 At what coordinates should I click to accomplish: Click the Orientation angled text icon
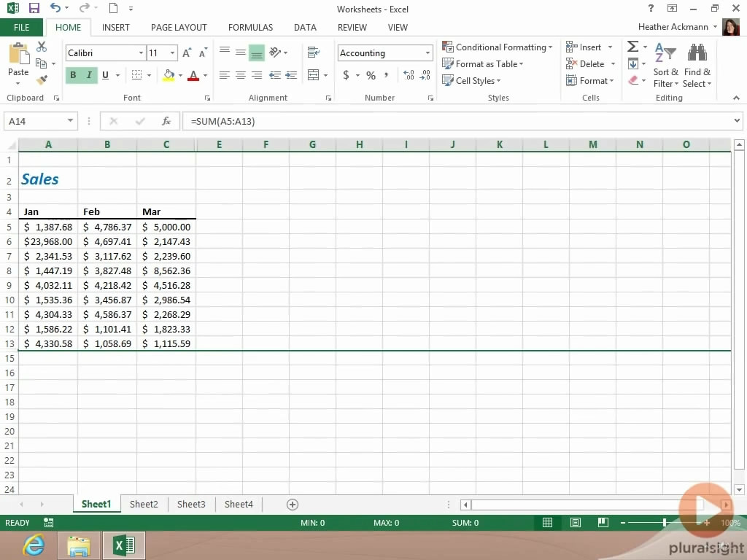pyautogui.click(x=275, y=52)
